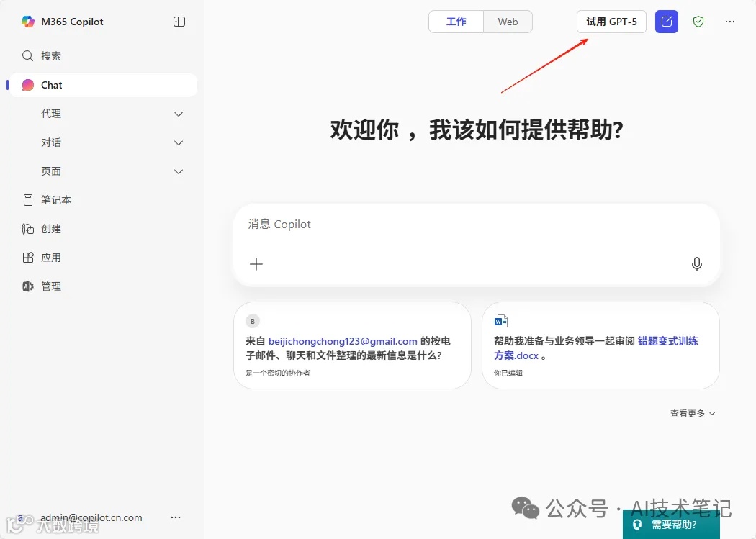Open the 对话 sidebar entry

51,142
